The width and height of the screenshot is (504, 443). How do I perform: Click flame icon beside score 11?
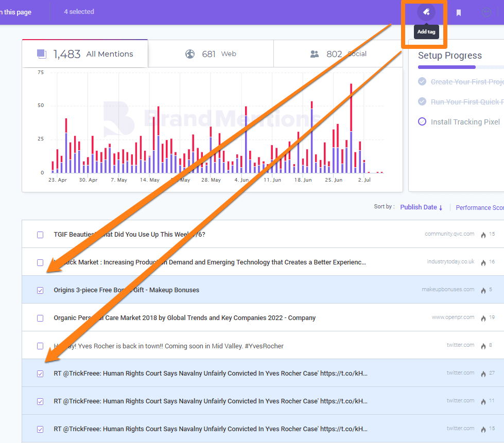pos(483,401)
